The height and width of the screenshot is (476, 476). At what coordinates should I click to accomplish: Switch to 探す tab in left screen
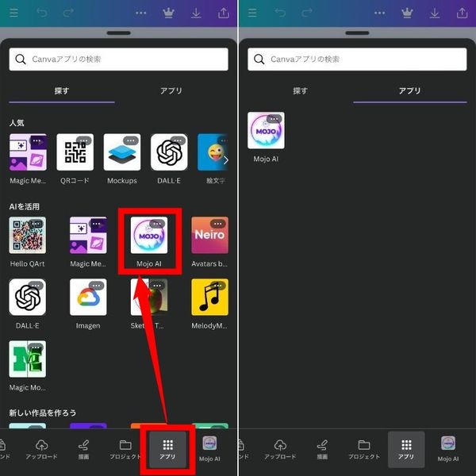[x=62, y=90]
